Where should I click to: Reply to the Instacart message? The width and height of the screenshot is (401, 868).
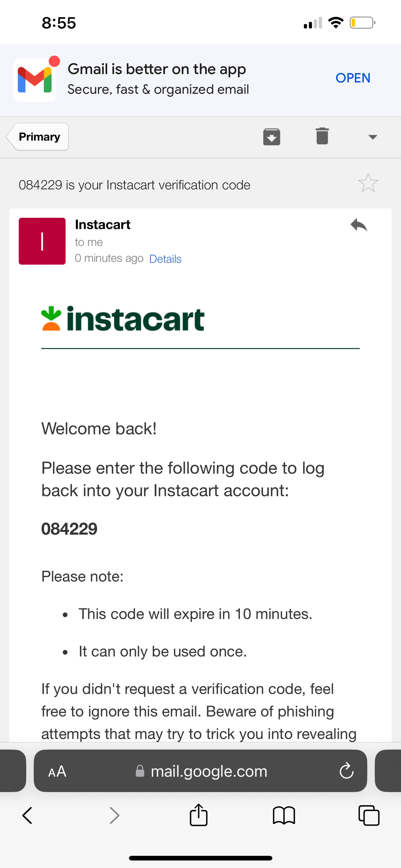pyautogui.click(x=359, y=225)
